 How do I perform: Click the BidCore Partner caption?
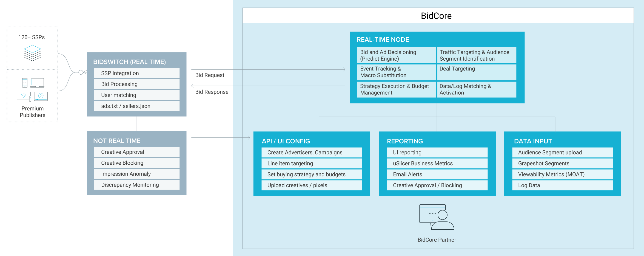(x=437, y=240)
